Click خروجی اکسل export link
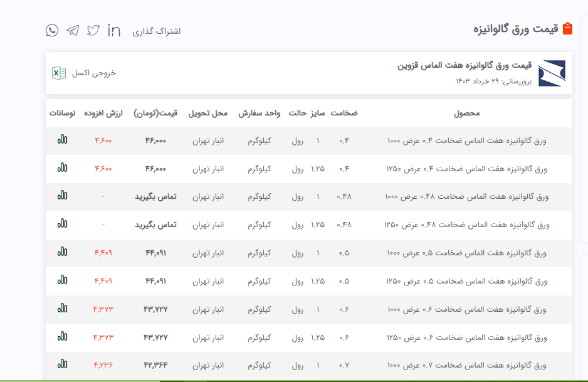 (x=94, y=73)
